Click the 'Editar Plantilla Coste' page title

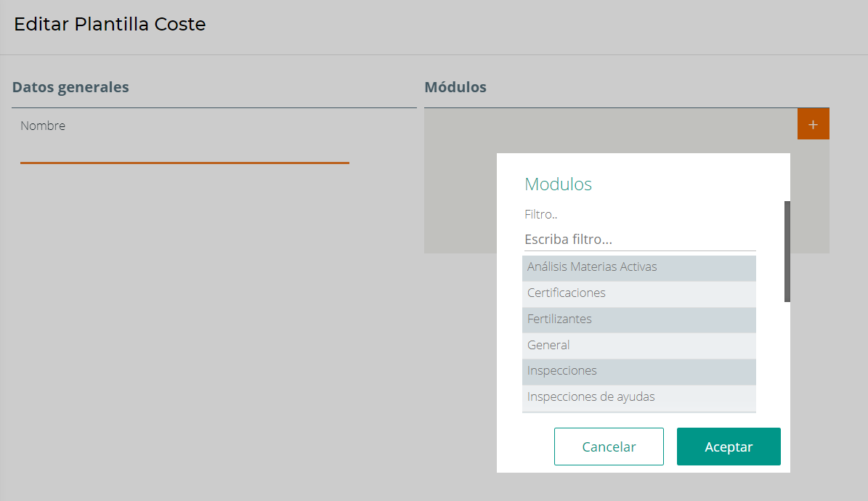click(x=110, y=24)
